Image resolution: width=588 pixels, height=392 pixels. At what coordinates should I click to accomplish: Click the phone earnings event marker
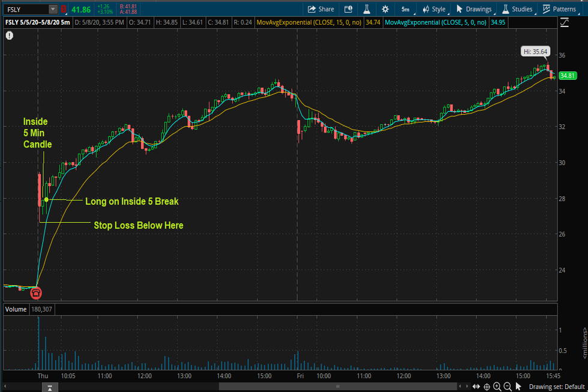tap(36, 293)
